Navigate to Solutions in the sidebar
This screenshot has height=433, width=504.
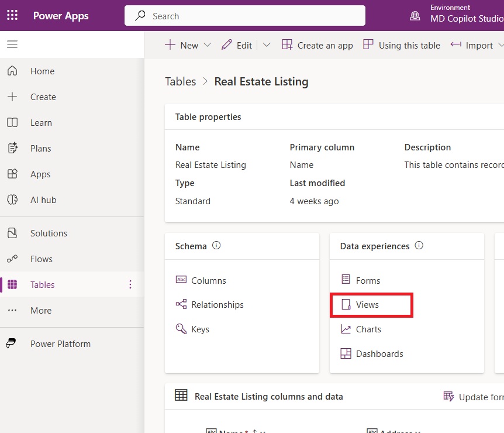point(49,233)
